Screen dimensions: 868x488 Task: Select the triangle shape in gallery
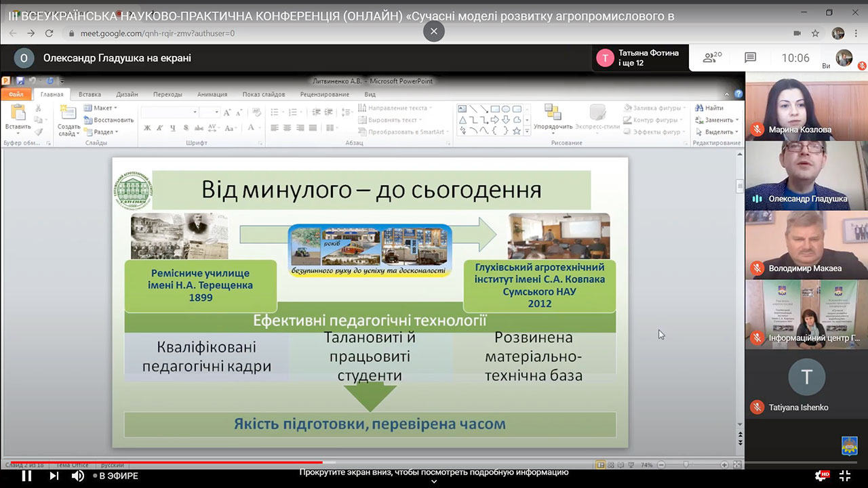(x=462, y=119)
